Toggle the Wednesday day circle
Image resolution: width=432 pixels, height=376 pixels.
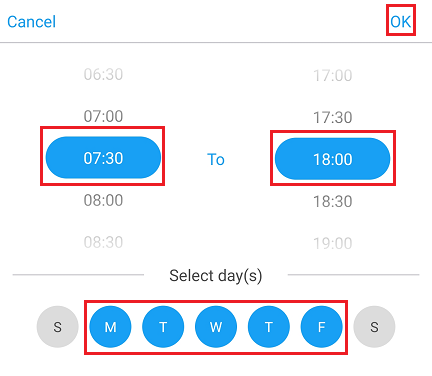tap(216, 327)
